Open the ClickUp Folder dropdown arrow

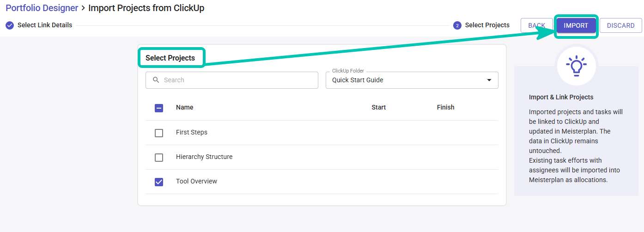point(489,80)
